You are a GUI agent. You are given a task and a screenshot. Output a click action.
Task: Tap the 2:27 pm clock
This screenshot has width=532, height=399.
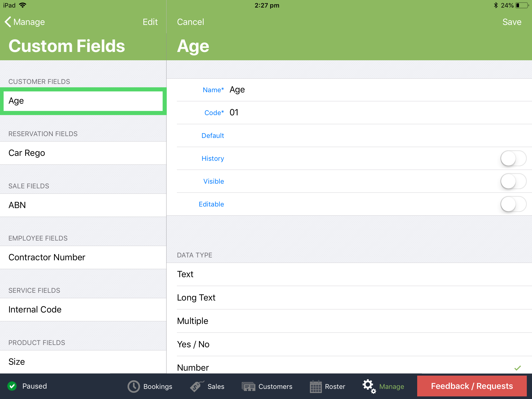tap(267, 5)
